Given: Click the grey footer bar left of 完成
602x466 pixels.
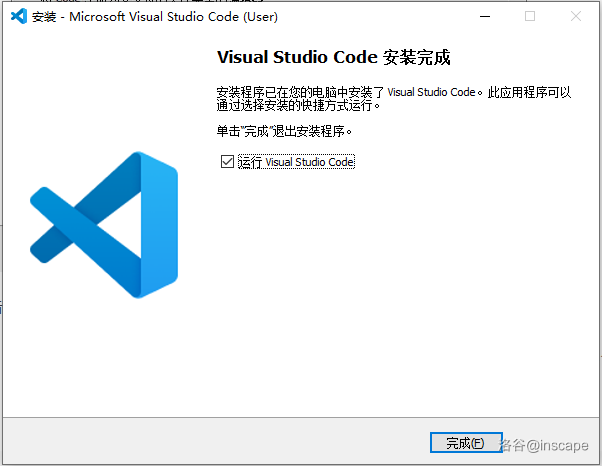Looking at the screenshot, I should coord(200,442).
